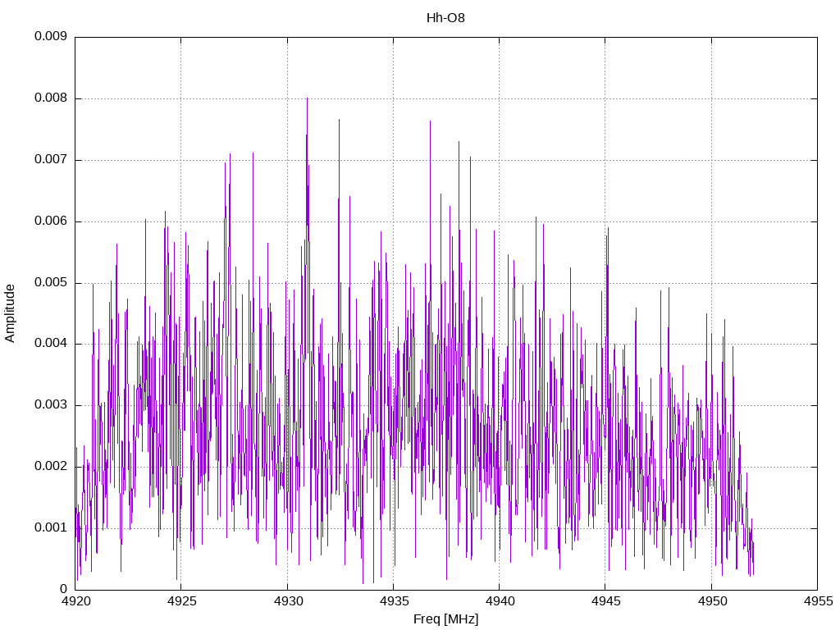The width and height of the screenshot is (840, 630).
Task: Click the 4940 x-axis tick label
Action: [x=500, y=601]
